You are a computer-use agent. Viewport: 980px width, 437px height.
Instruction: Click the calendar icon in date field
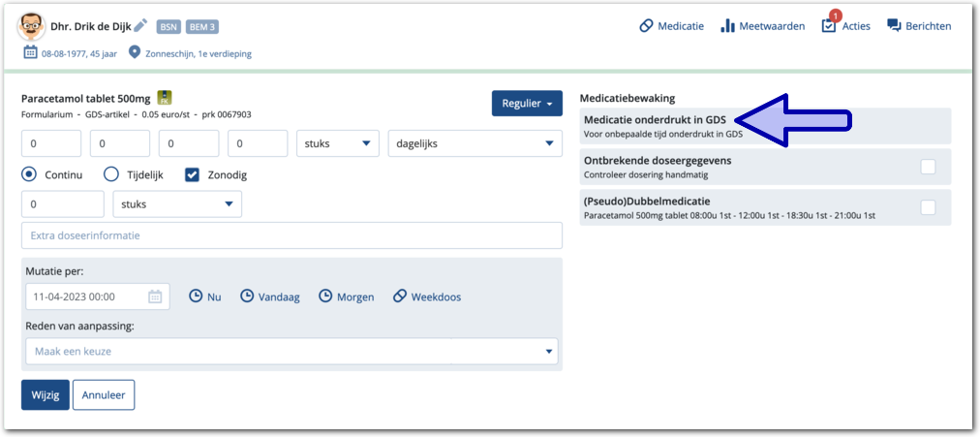155,297
